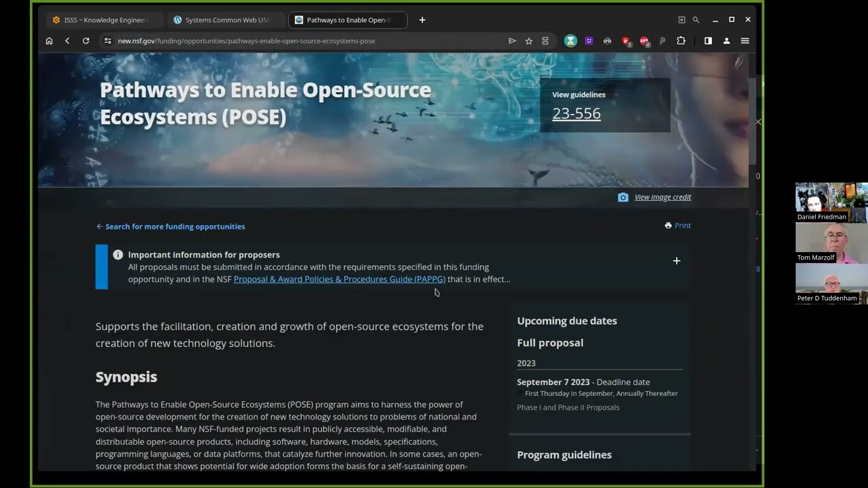Click the icon left of tab search
868x488 pixels.
point(682,20)
